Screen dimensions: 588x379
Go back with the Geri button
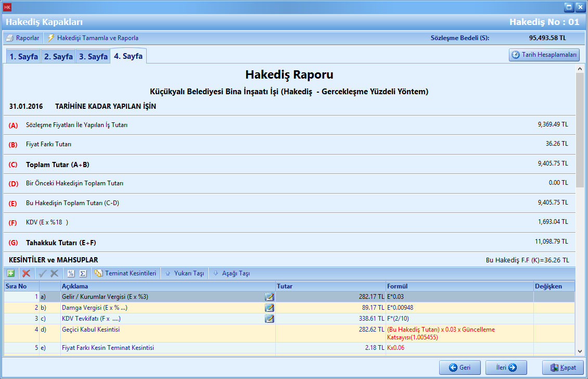(460, 367)
